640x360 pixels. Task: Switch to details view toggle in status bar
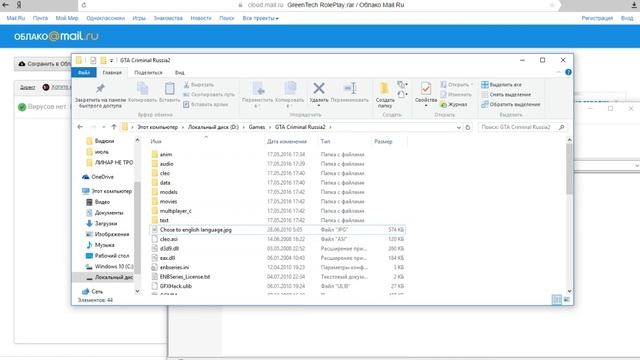(x=556, y=300)
